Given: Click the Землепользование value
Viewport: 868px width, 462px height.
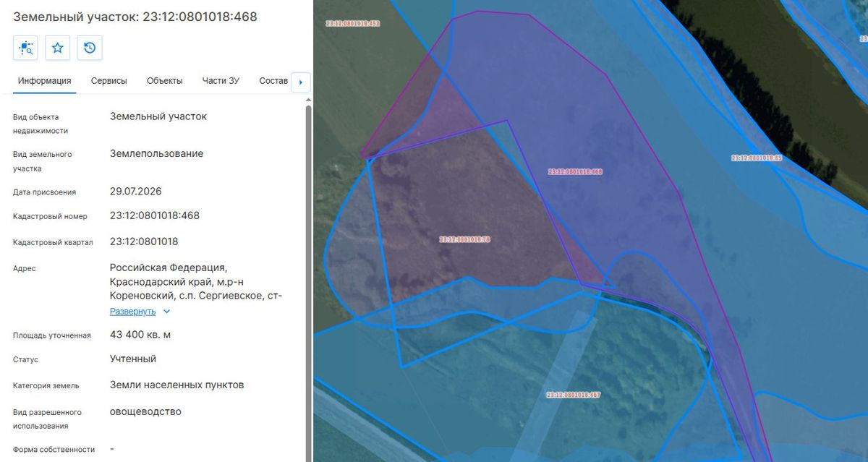Looking at the screenshot, I should pos(157,154).
